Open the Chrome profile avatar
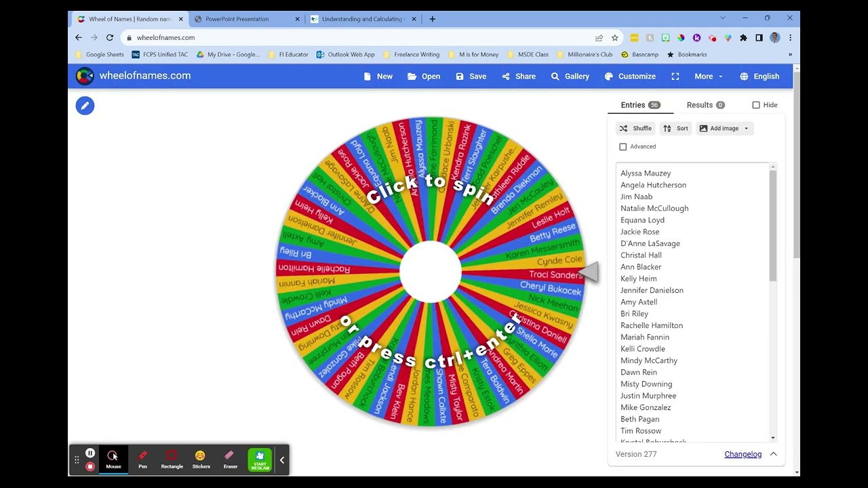The image size is (868, 488). (x=774, y=38)
